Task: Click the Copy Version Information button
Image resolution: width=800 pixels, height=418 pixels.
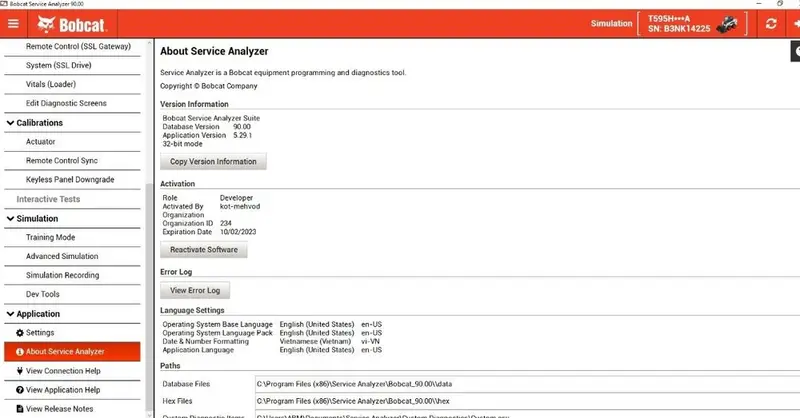Action: (213, 161)
